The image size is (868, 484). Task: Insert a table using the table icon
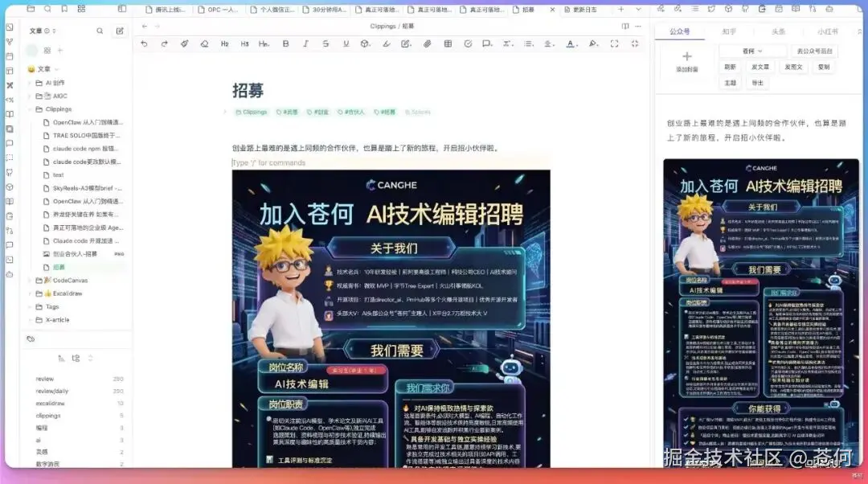click(x=448, y=45)
